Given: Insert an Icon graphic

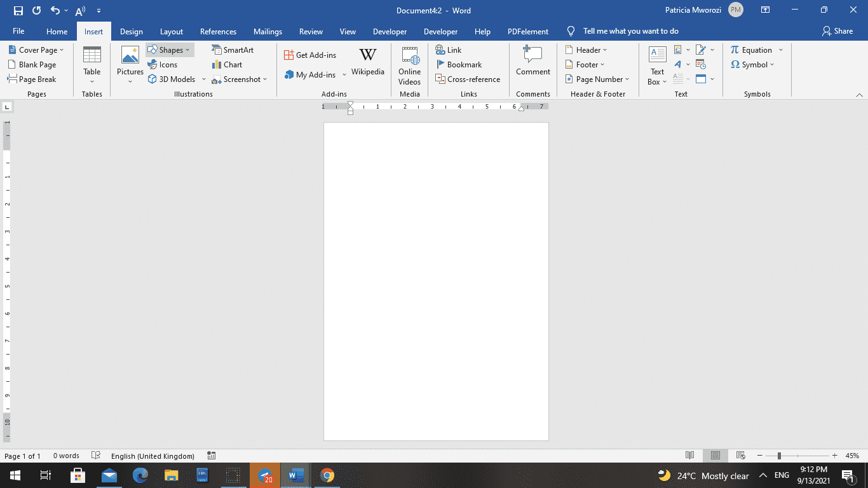Looking at the screenshot, I should tap(163, 64).
